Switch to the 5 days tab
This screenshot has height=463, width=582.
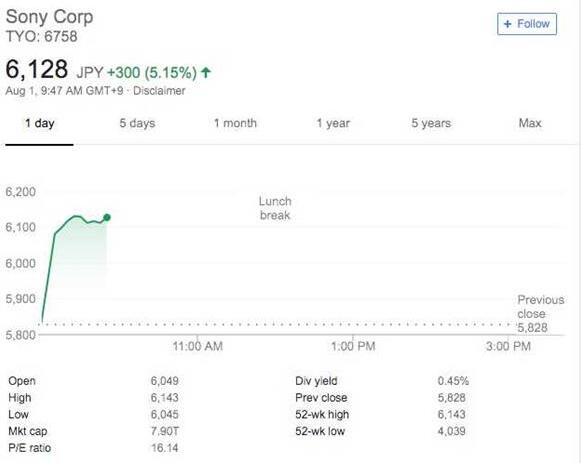point(137,123)
